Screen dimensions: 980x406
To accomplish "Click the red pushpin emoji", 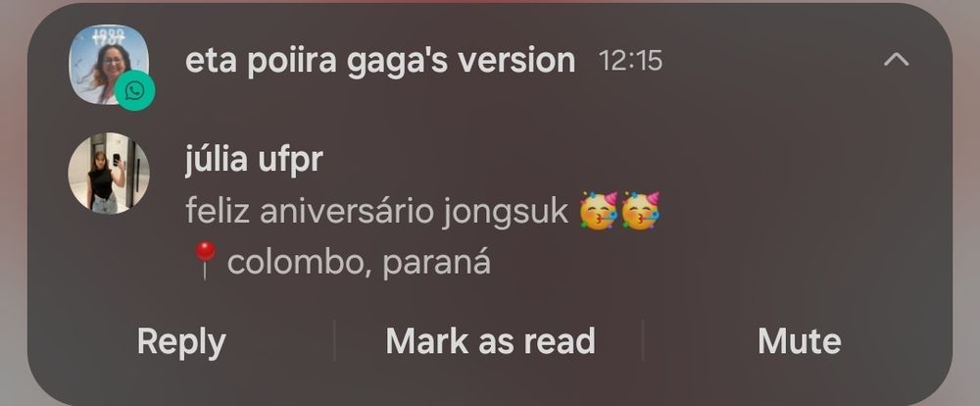I will click(205, 260).
